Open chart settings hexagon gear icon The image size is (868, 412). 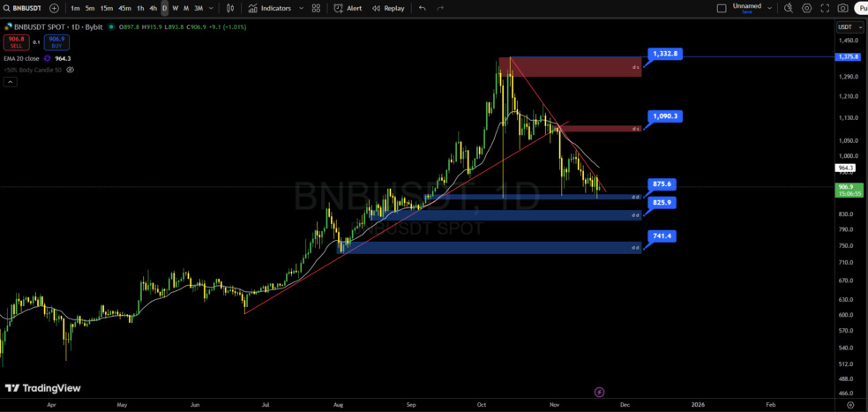(x=806, y=8)
